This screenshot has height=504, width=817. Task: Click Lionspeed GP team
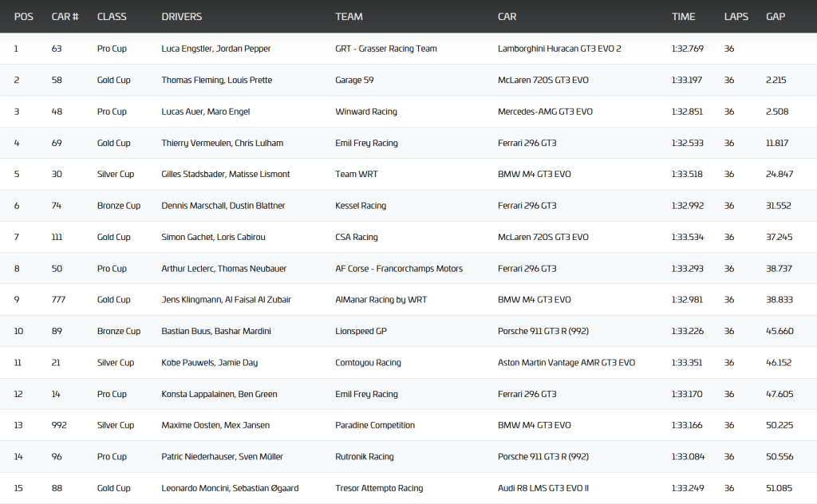pyautogui.click(x=361, y=331)
